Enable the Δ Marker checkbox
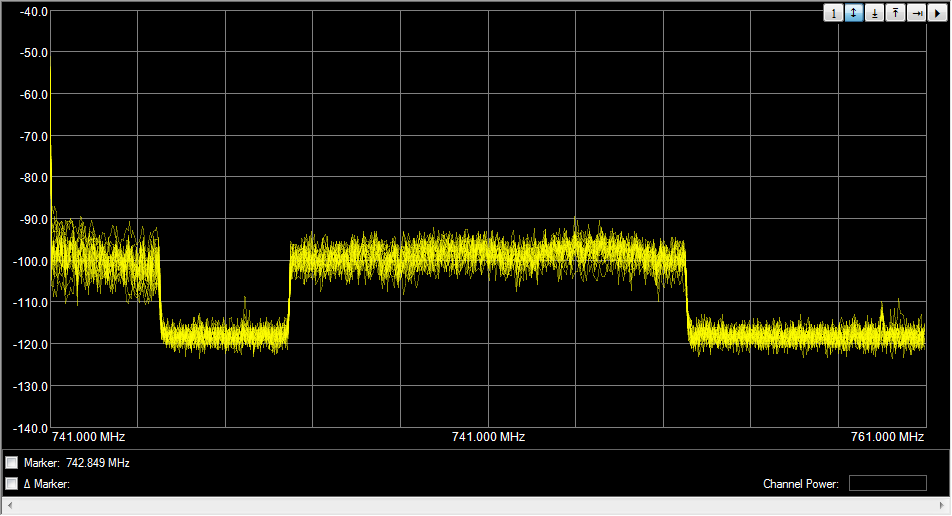The width and height of the screenshot is (952, 516). (x=12, y=484)
